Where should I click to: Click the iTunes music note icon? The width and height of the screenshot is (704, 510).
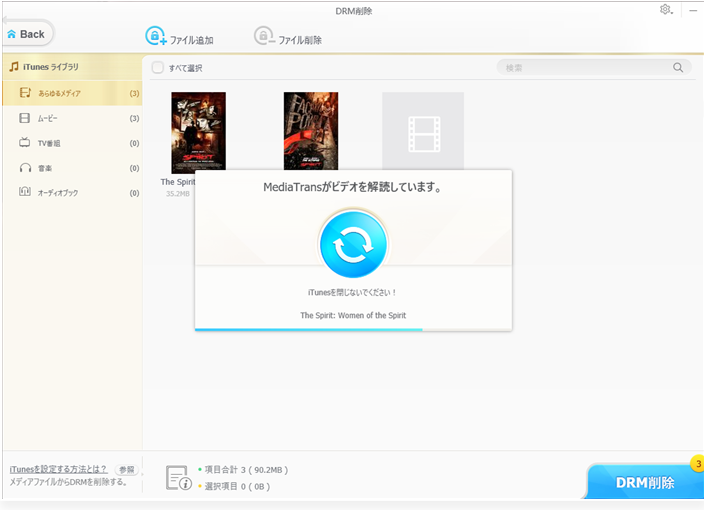[x=14, y=66]
